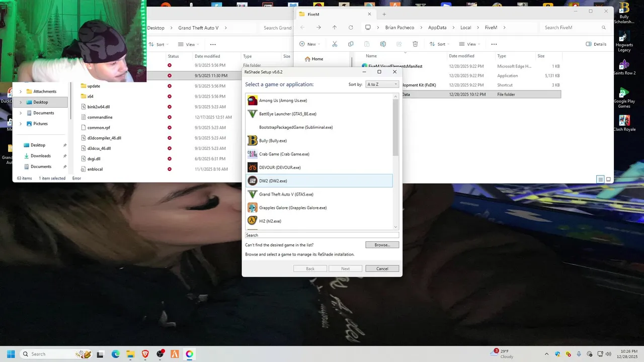Choose Grand Theft Auto V (GTA5.exe)
This screenshot has height=362, width=644.
pos(319,195)
